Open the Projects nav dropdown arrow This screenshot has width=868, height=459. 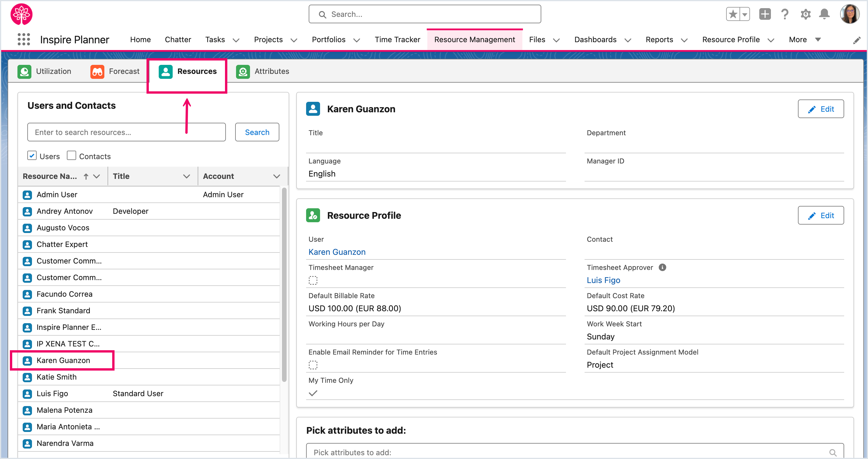[294, 40]
